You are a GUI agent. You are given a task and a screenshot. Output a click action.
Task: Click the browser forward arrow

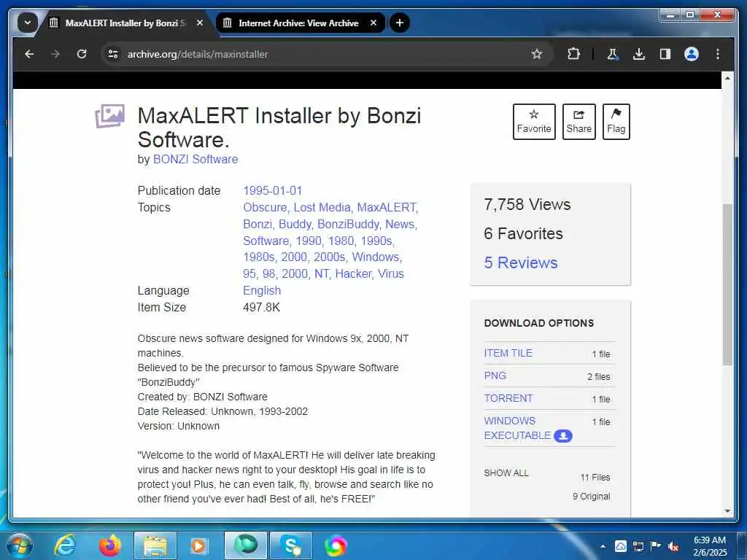55,54
